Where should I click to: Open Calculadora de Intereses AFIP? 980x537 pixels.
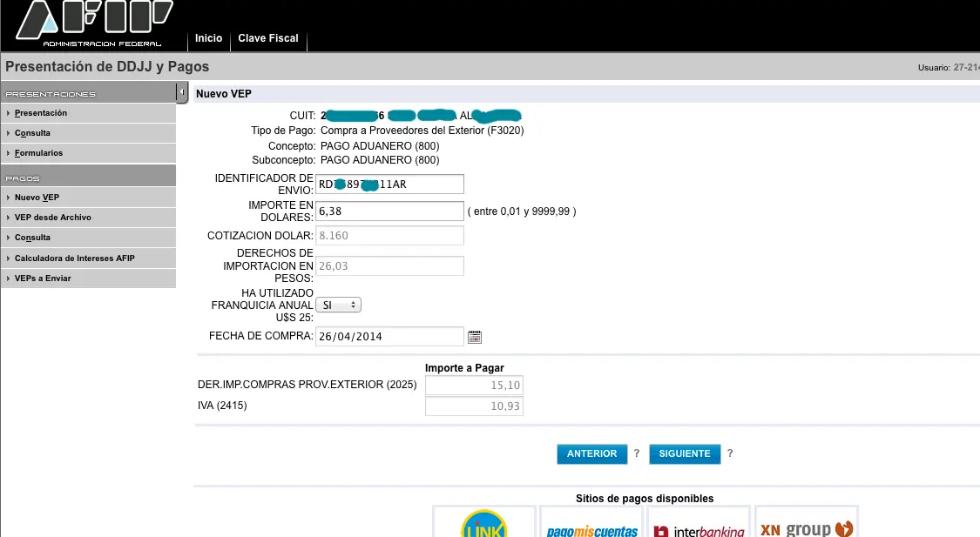(x=88, y=258)
